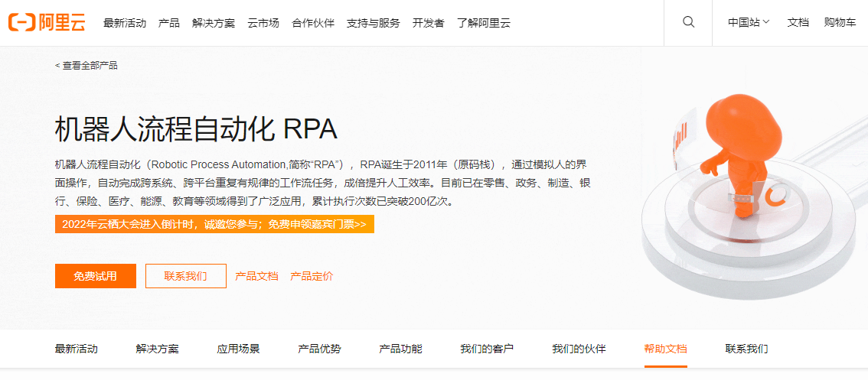Open the 开发者 menu
The width and height of the screenshot is (868, 380).
[x=428, y=23]
